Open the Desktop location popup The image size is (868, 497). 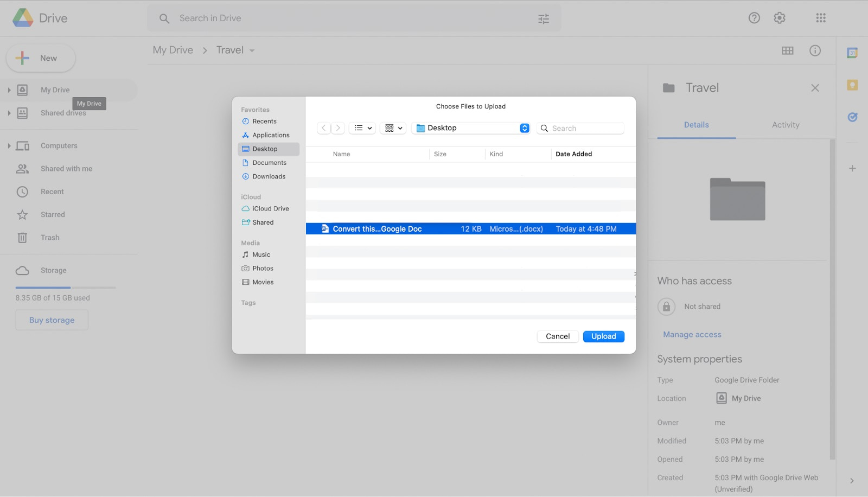(470, 128)
